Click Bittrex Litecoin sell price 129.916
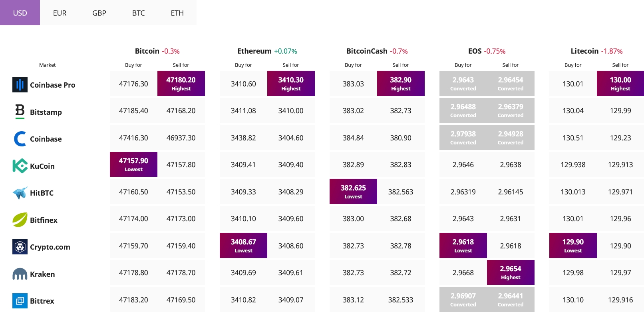Image resolution: width=644 pixels, height=314 pixels. [x=620, y=300]
